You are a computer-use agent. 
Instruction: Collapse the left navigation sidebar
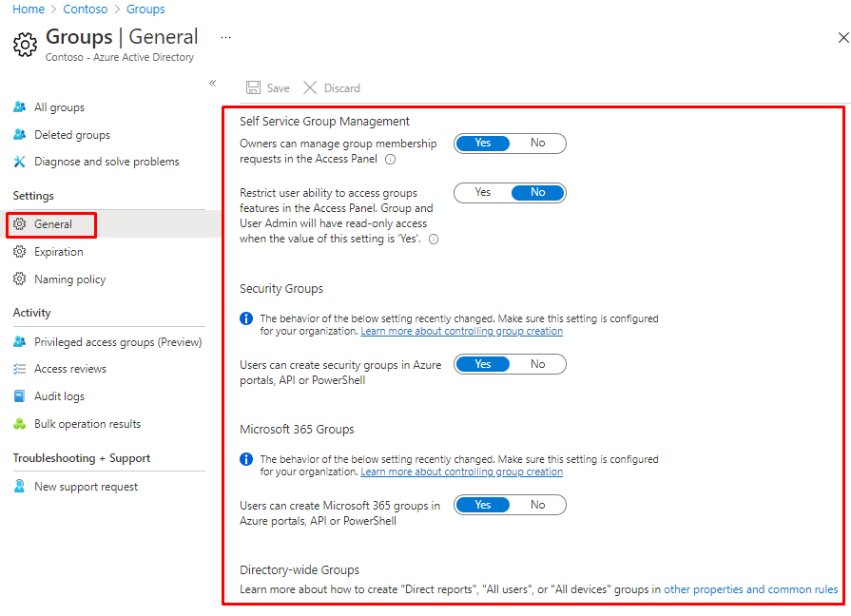coord(213,84)
